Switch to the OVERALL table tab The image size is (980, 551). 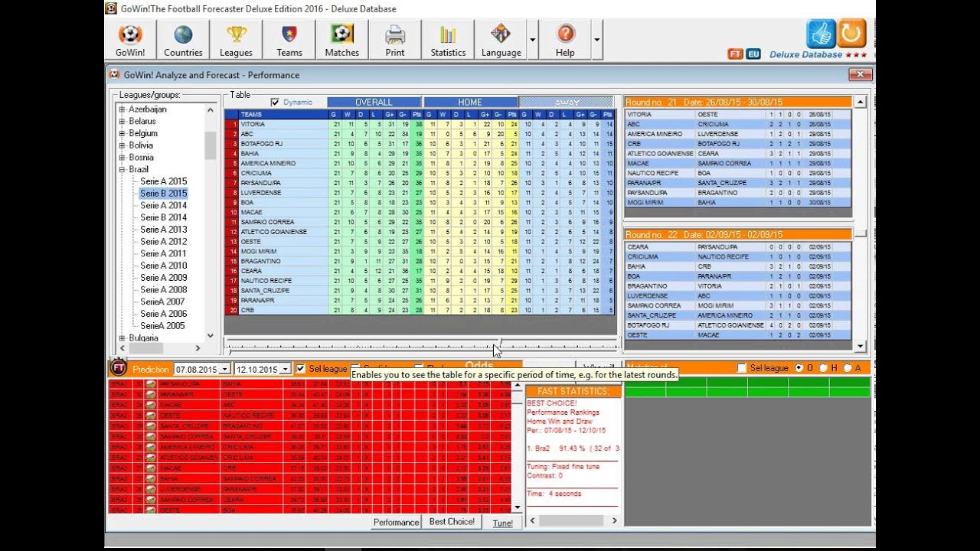pyautogui.click(x=374, y=102)
